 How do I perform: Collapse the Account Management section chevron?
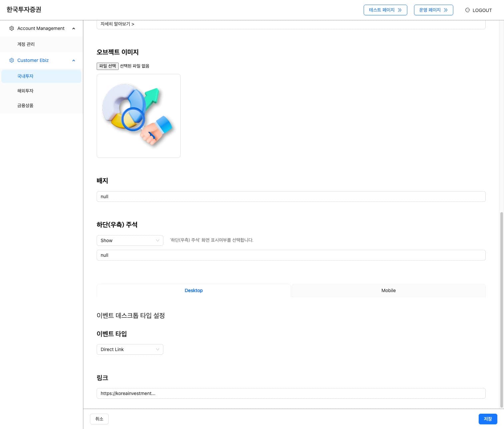pyautogui.click(x=74, y=29)
